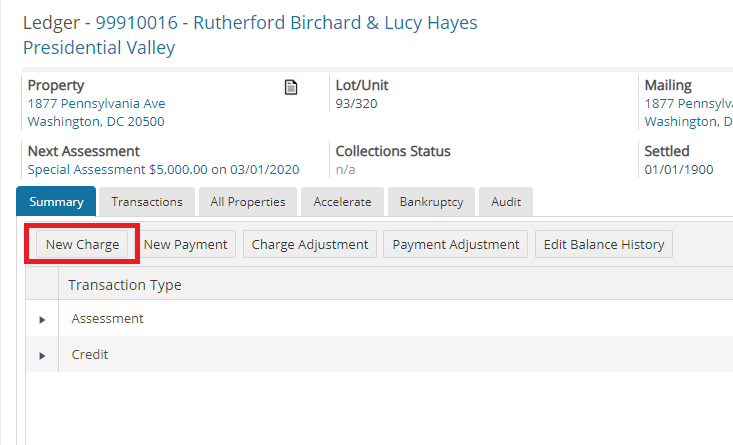View the Audit tab
The image size is (733, 445).
click(506, 202)
